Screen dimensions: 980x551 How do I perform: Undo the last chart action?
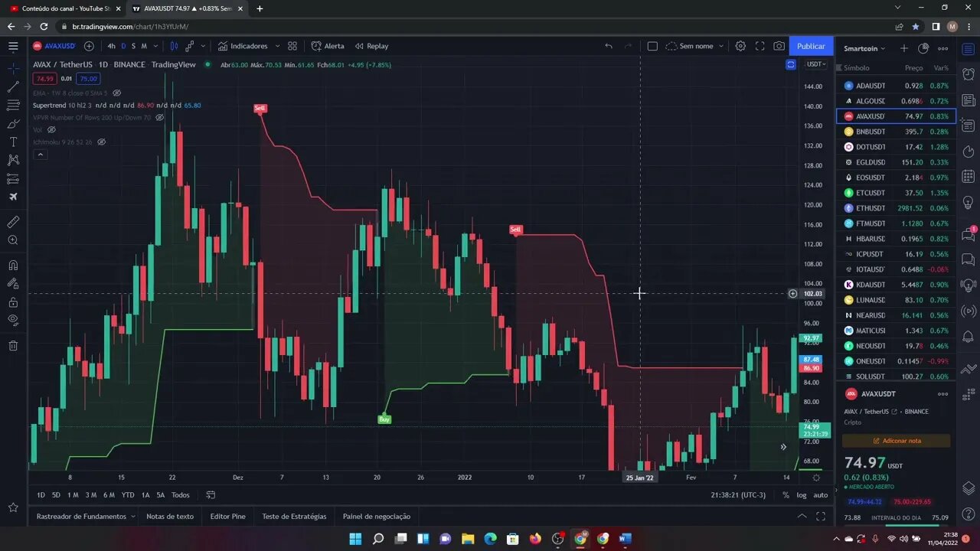click(x=609, y=46)
